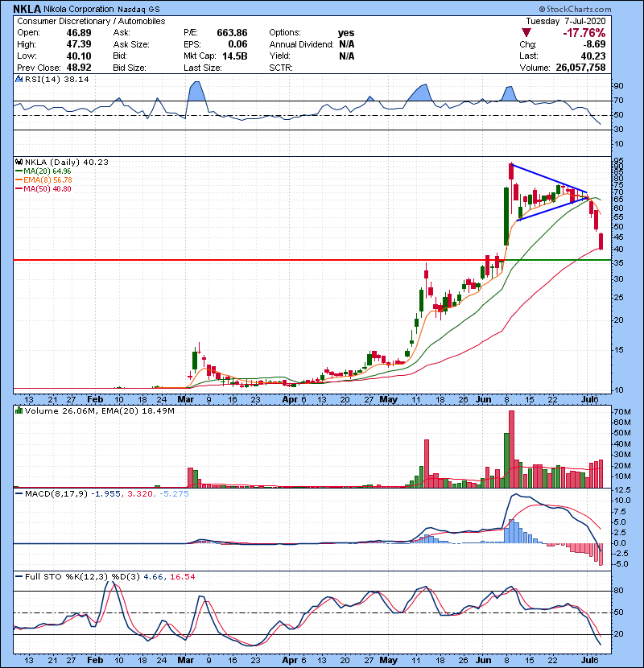
Task: Click the upper blue triangle trendline
Action: [550, 179]
